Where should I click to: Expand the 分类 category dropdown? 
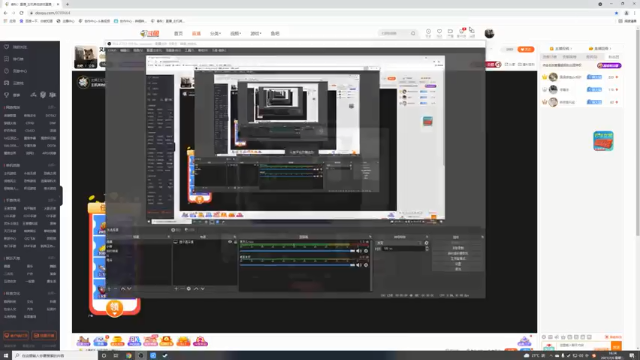point(215,33)
